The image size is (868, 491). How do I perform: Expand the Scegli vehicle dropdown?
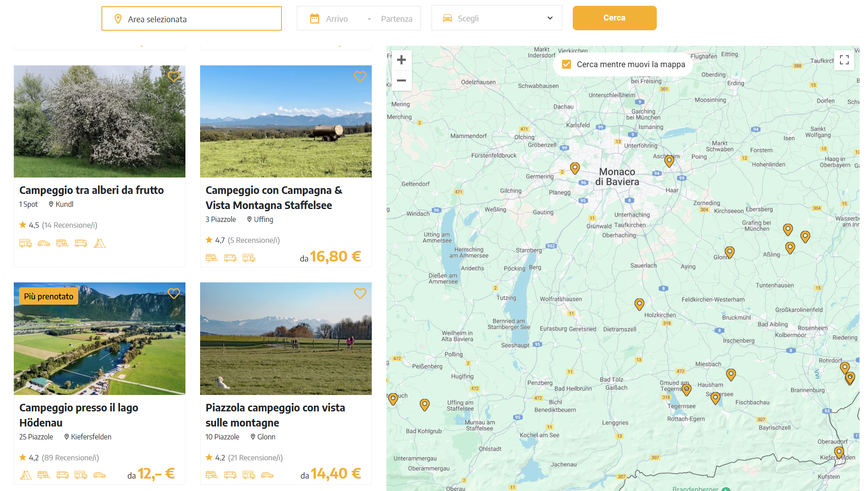497,18
